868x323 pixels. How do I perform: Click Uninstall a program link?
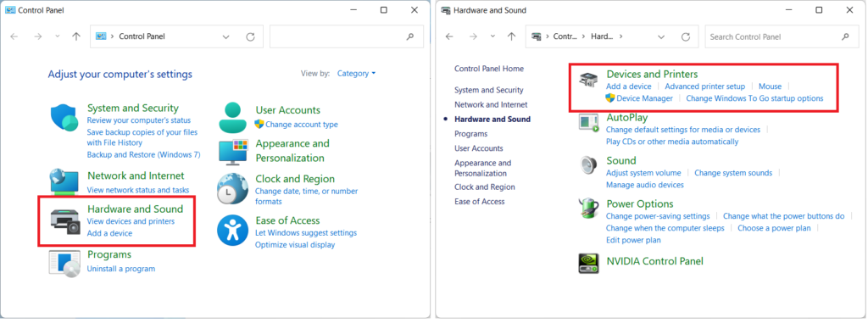[x=121, y=269]
